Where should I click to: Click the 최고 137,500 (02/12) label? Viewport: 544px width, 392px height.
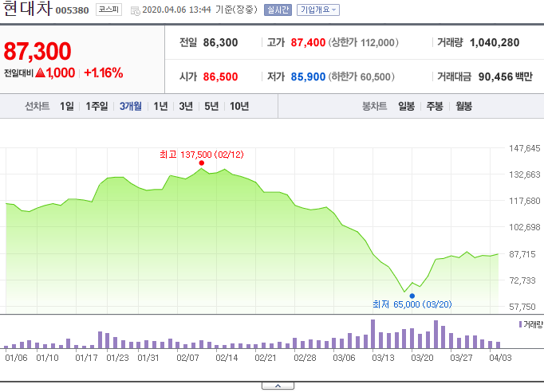pos(202,155)
